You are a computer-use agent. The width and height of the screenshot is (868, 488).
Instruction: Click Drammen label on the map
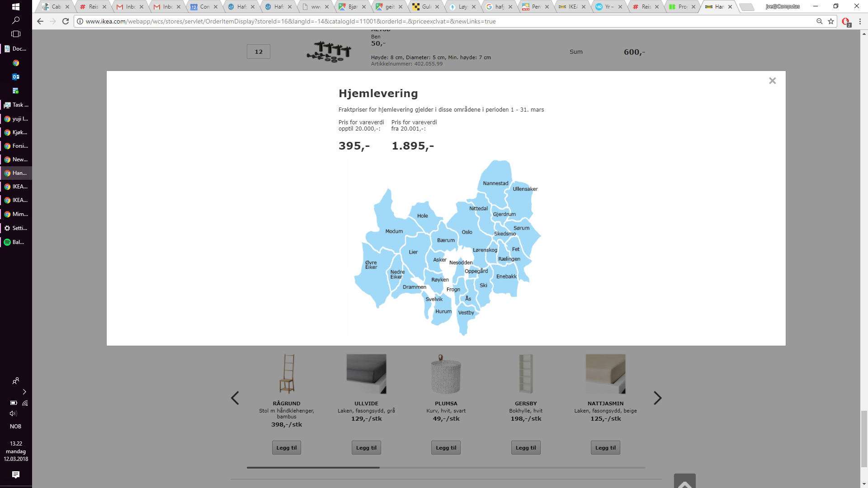[414, 287]
